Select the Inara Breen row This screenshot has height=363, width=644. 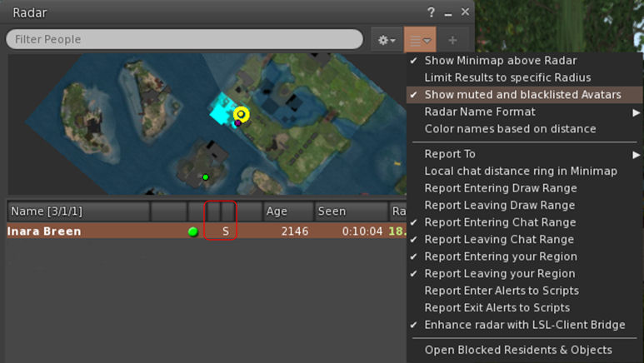click(83, 231)
